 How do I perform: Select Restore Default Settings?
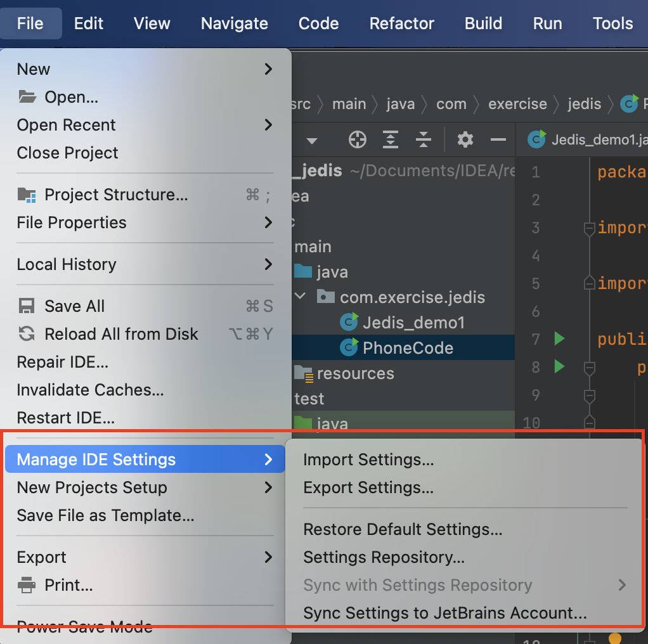coord(464,529)
